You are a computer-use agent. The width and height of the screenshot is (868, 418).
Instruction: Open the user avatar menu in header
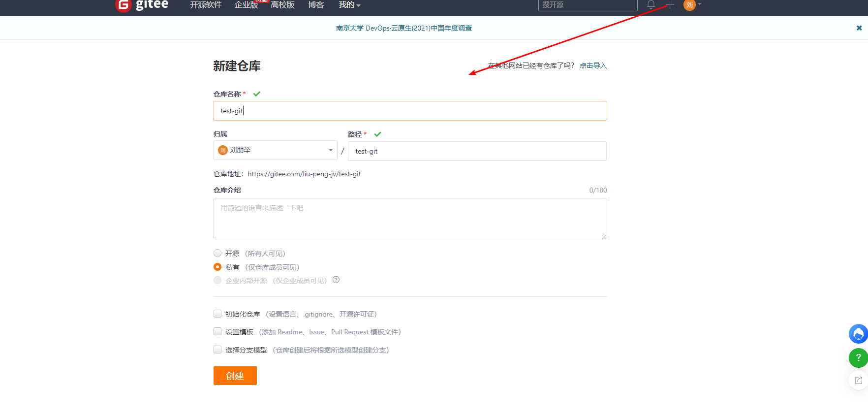click(x=689, y=5)
